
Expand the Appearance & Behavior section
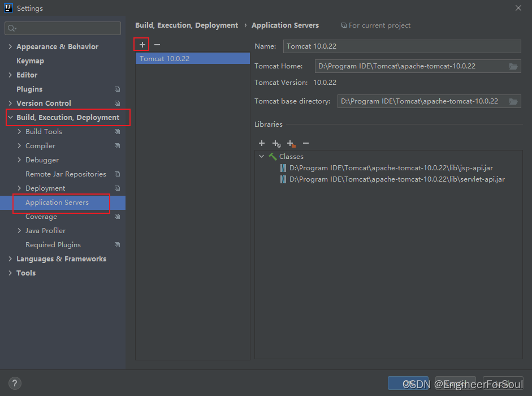[10, 46]
